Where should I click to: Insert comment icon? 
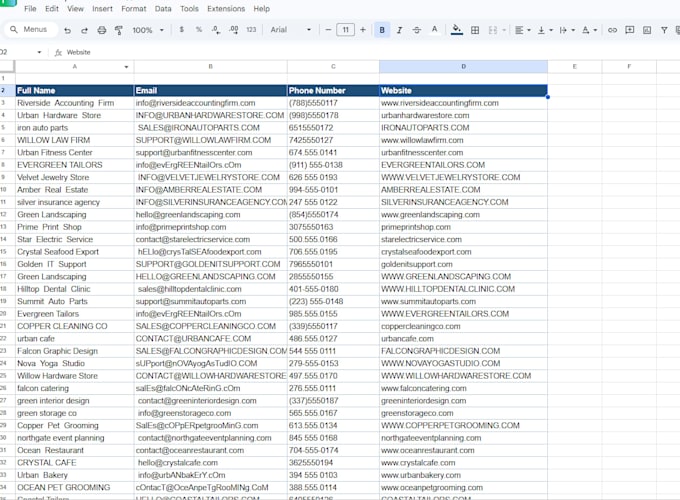[x=630, y=30]
